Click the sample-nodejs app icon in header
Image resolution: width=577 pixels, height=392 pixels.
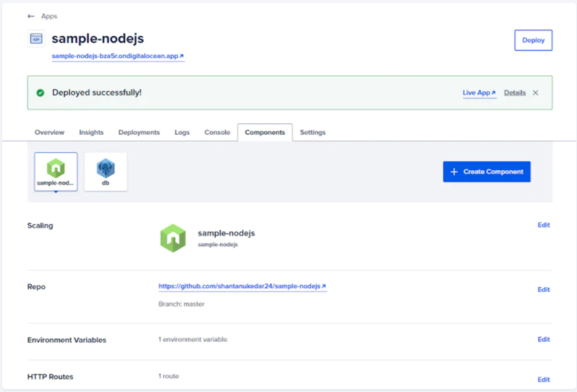pyautogui.click(x=36, y=39)
